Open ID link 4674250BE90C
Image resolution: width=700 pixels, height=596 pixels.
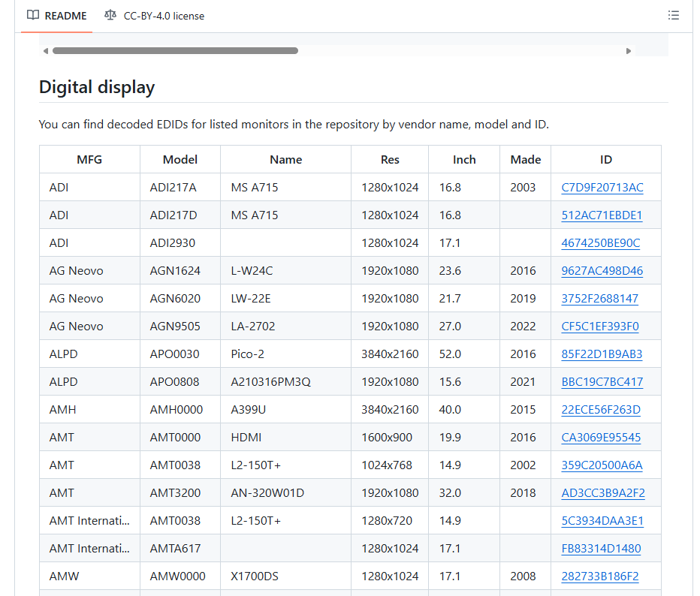click(600, 242)
